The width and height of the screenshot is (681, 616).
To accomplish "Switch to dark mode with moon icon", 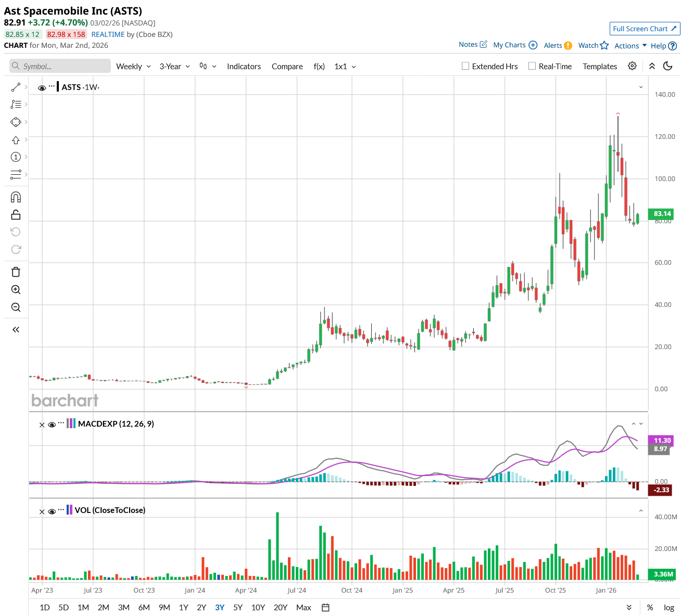I will coord(668,66).
